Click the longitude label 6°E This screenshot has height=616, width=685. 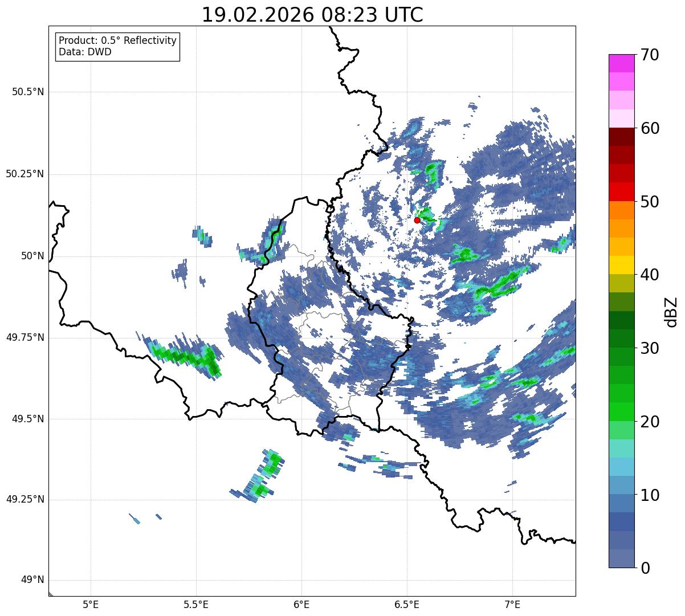coord(301,604)
